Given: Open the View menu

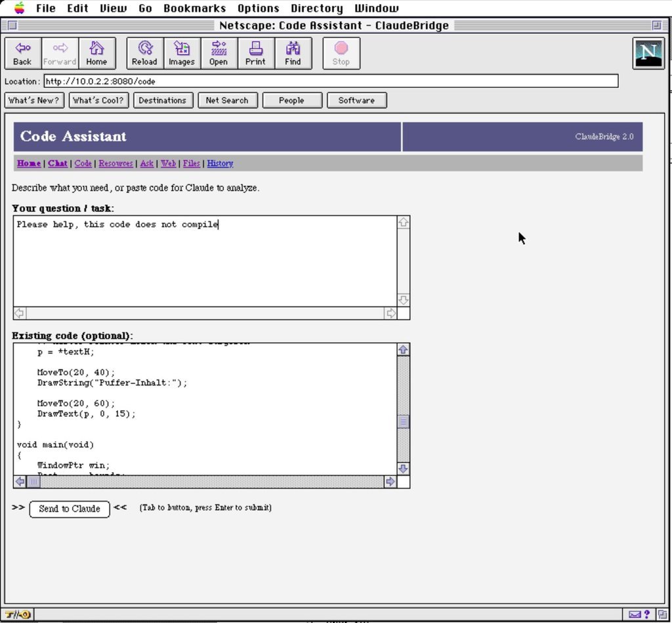Looking at the screenshot, I should [x=113, y=8].
